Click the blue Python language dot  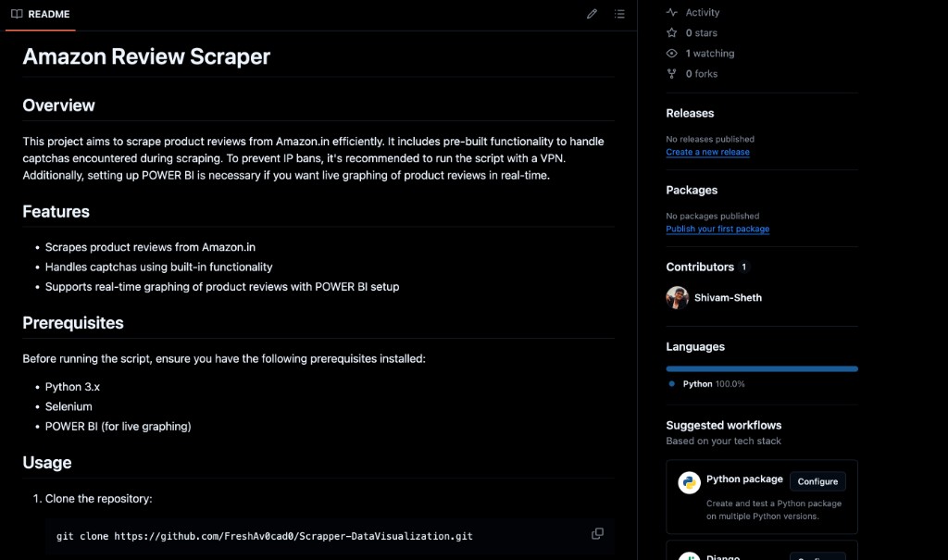click(x=672, y=383)
